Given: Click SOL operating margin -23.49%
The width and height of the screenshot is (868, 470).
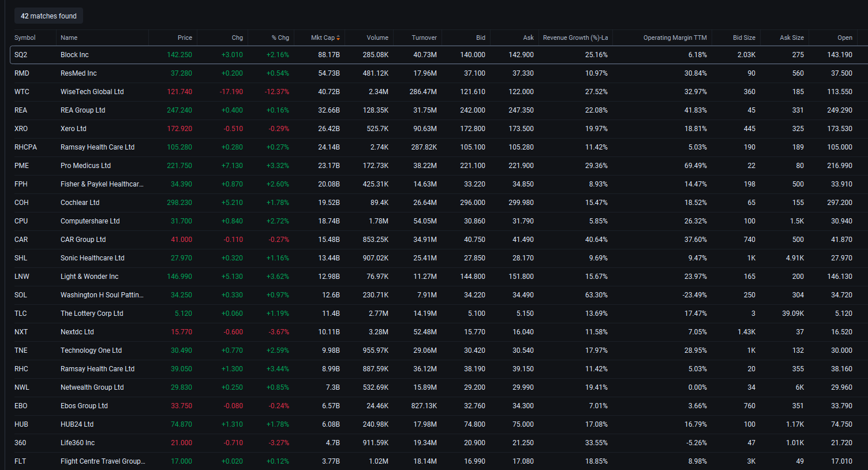Looking at the screenshot, I should point(694,295).
